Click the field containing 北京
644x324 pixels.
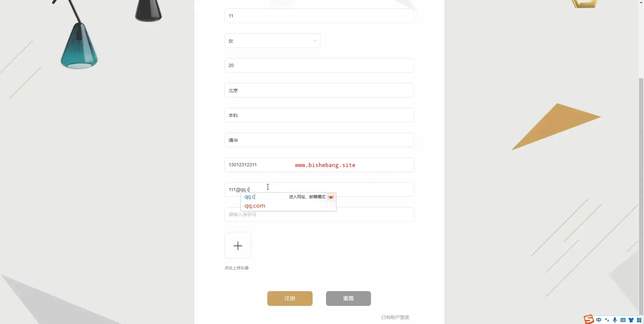tap(319, 91)
